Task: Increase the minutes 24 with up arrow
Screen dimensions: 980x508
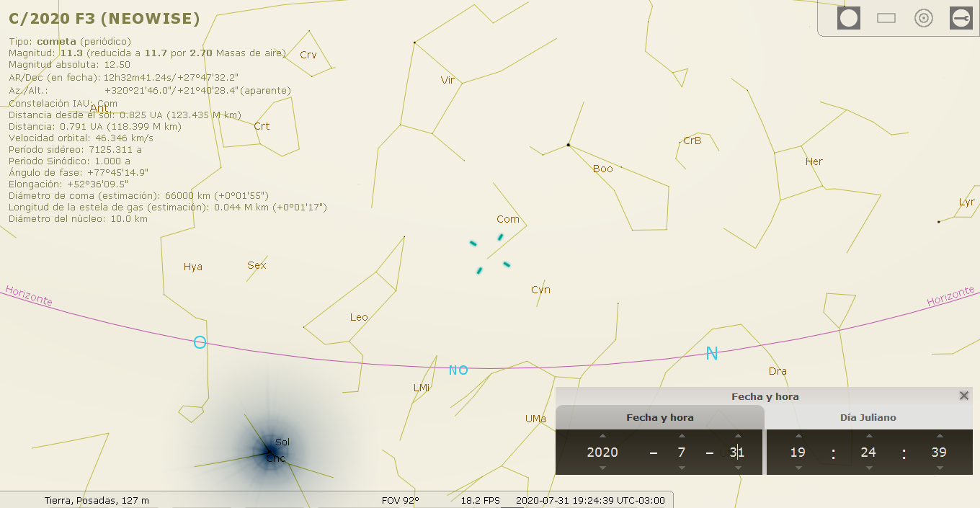Action: (x=869, y=436)
